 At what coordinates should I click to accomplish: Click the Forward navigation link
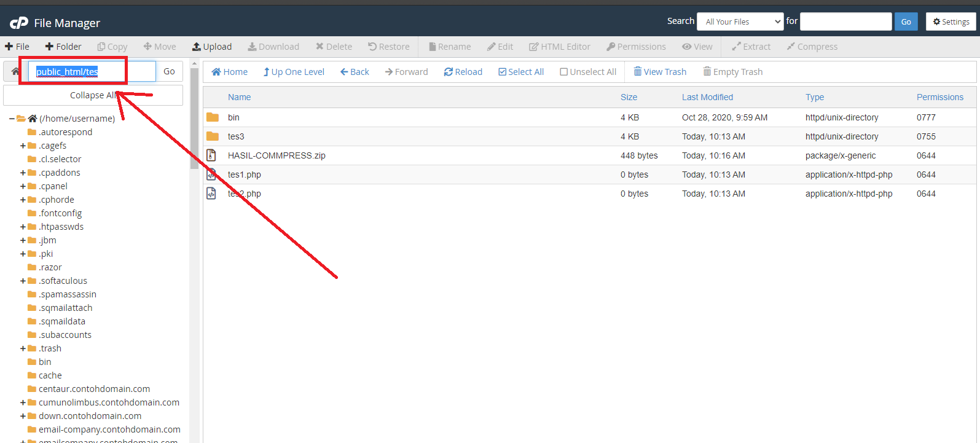407,72
